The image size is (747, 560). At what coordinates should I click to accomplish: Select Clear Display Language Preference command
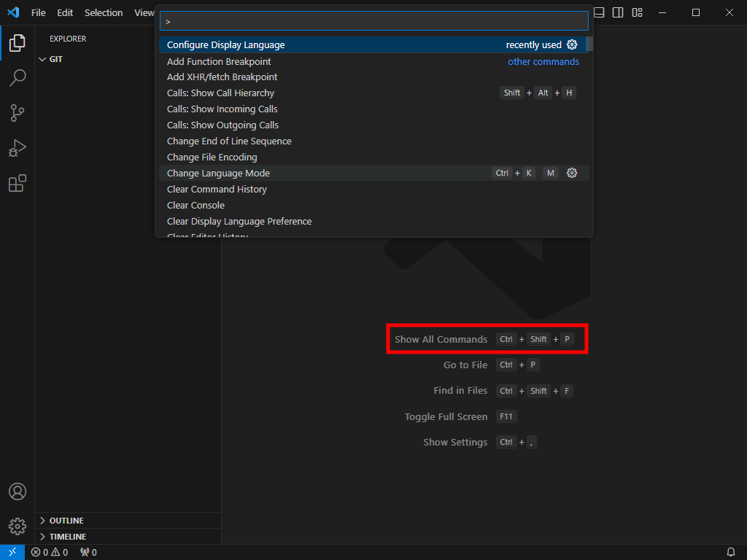click(x=374, y=222)
